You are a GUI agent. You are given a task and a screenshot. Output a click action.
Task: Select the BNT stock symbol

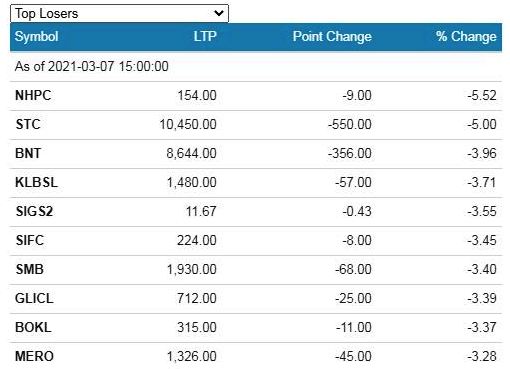click(x=28, y=153)
